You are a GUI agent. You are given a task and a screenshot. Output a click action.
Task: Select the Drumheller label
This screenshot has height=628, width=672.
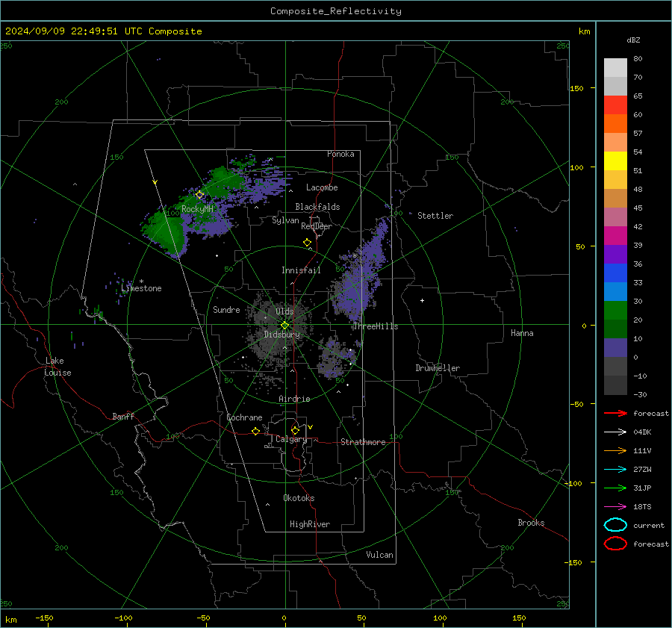tap(438, 368)
